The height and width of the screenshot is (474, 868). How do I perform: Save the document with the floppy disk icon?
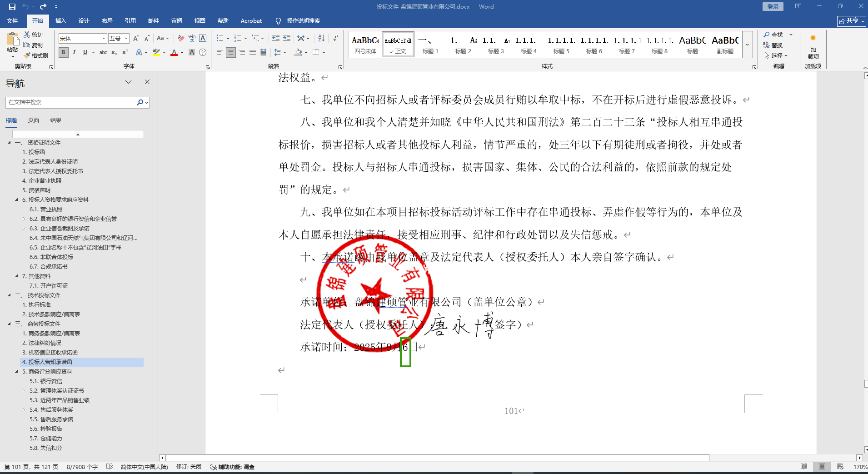[12, 6]
